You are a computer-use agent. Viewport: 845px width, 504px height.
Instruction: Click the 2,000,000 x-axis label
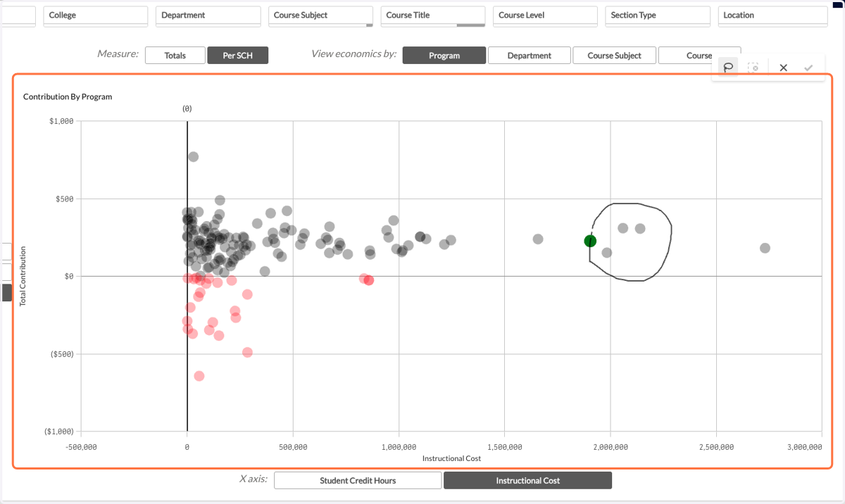tap(611, 446)
